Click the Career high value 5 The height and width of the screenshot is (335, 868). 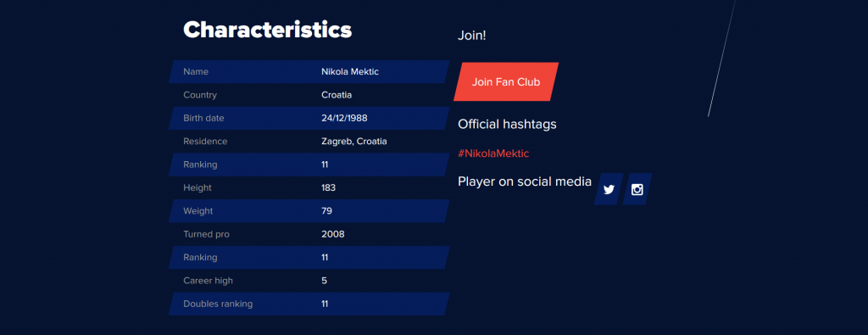click(324, 282)
